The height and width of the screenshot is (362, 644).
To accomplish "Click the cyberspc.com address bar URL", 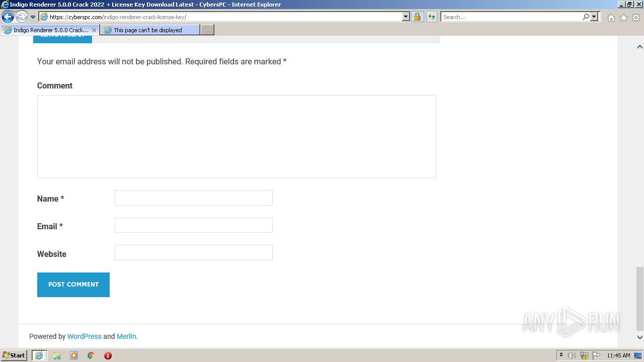I will click(x=118, y=17).
